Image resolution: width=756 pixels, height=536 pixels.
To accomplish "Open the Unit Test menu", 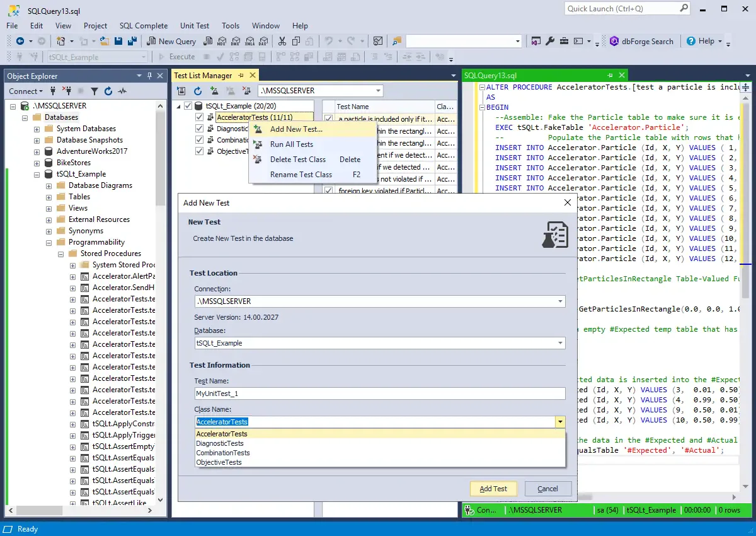I will 195,26.
